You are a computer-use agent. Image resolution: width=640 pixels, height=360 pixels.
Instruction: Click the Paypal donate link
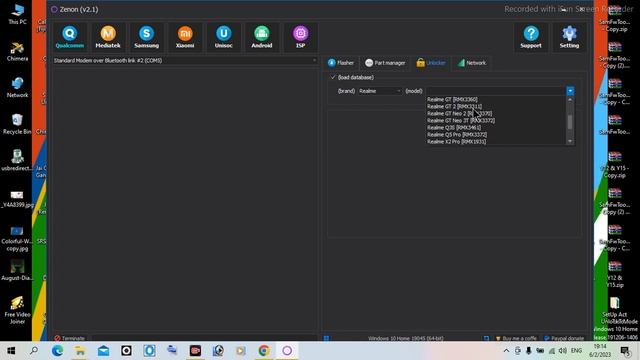click(x=564, y=338)
